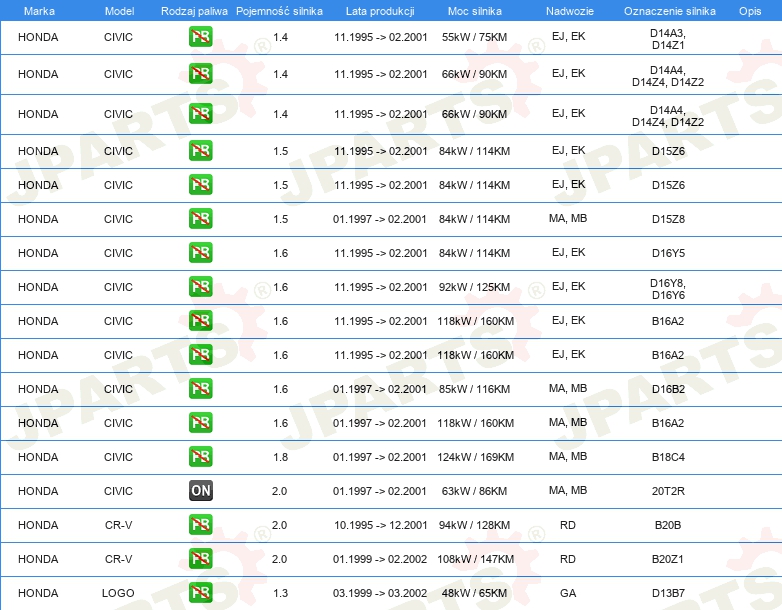782x610 pixels.
Task: Select the EJ, EK body cell in the D16Y5 row
Action: (x=569, y=252)
